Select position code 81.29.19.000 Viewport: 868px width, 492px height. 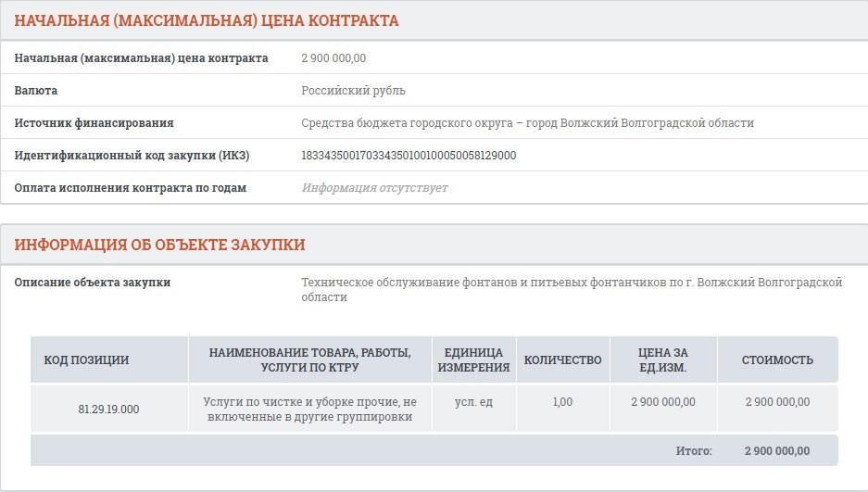(x=108, y=409)
